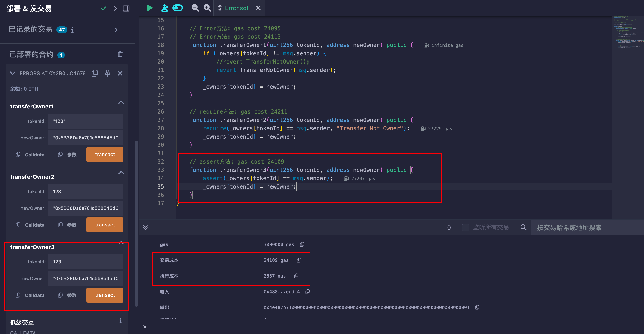This screenshot has height=334, width=644.
Task: Switch to the Error.sol tab
Action: point(236,8)
